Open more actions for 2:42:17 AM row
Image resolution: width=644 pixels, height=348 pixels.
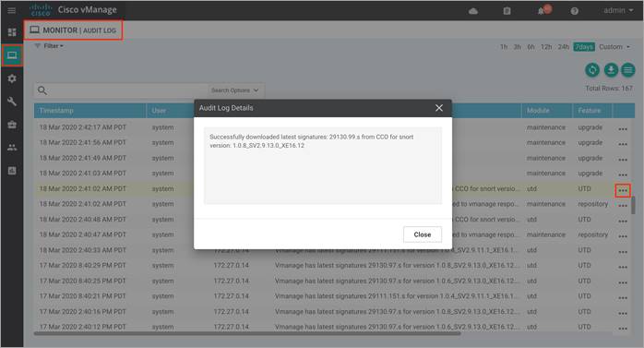623,129
